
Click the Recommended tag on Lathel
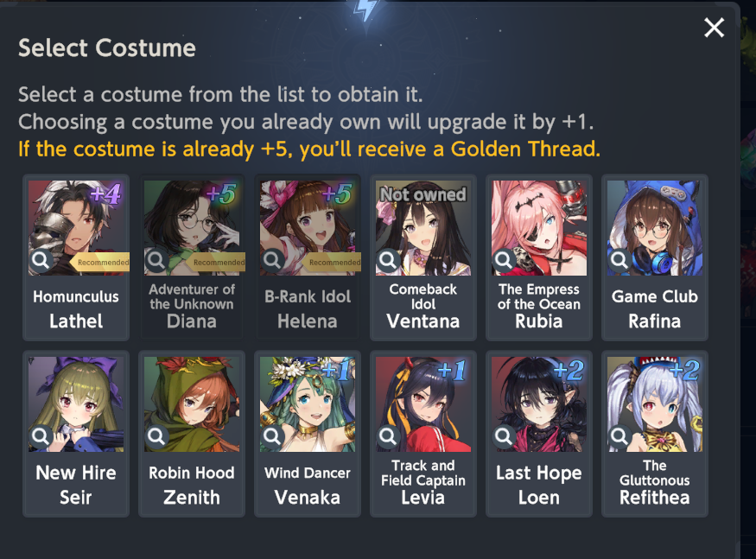pos(100,262)
